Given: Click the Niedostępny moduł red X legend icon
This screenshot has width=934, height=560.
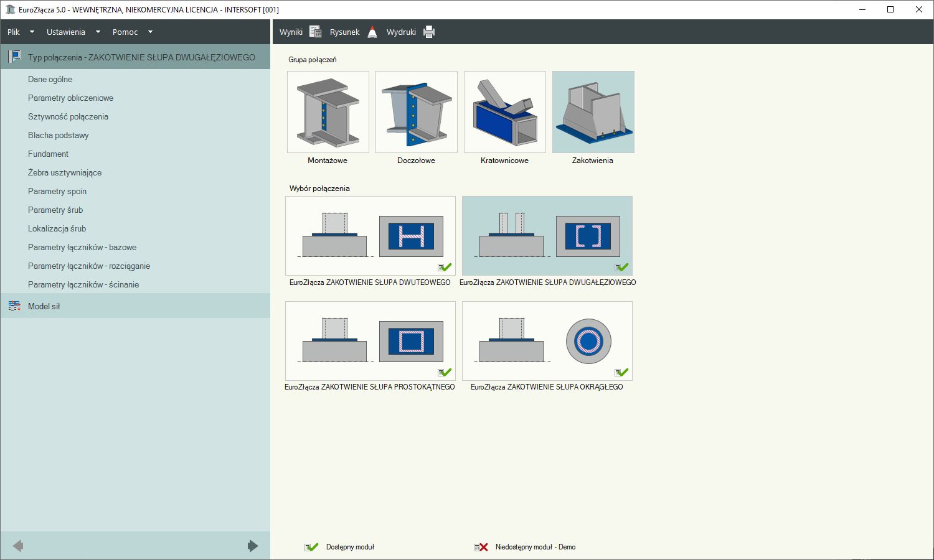Looking at the screenshot, I should (x=481, y=547).
